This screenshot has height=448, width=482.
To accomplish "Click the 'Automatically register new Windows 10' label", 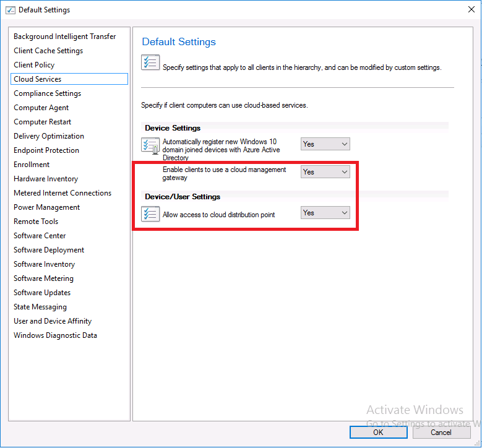I will click(x=222, y=150).
